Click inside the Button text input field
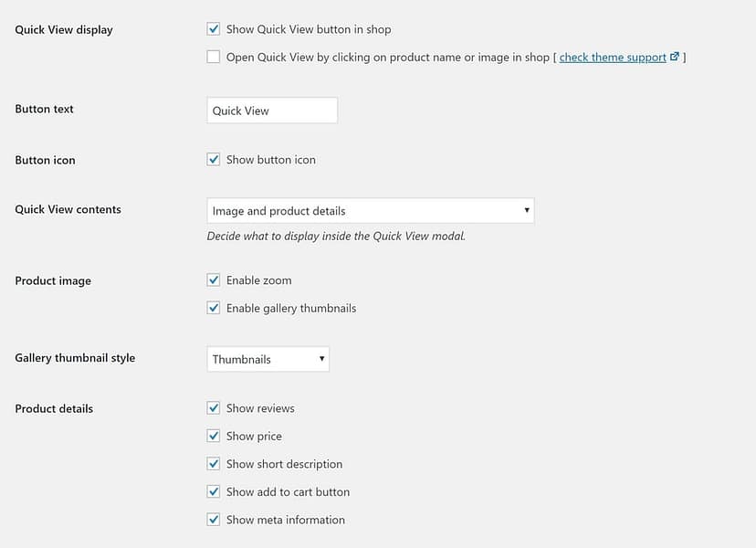Viewport: 756px width, 548px height. [x=271, y=110]
